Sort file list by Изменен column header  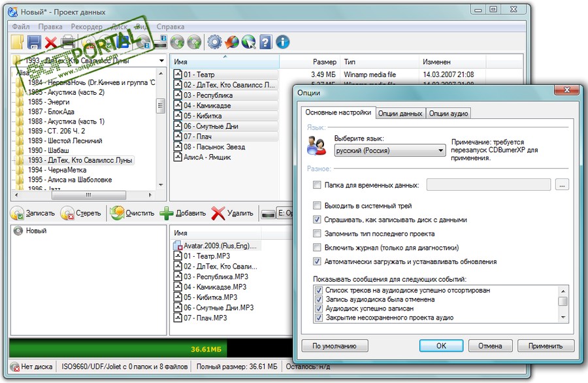point(452,61)
